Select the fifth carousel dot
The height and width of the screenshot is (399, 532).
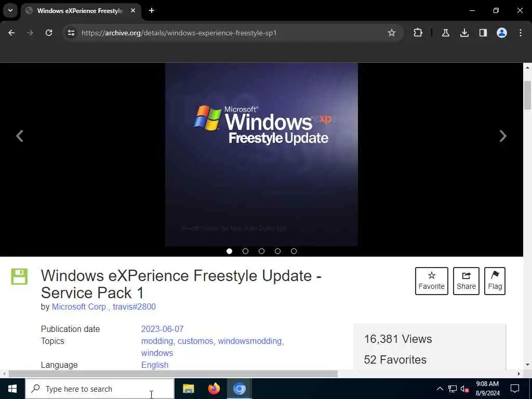[x=294, y=251]
